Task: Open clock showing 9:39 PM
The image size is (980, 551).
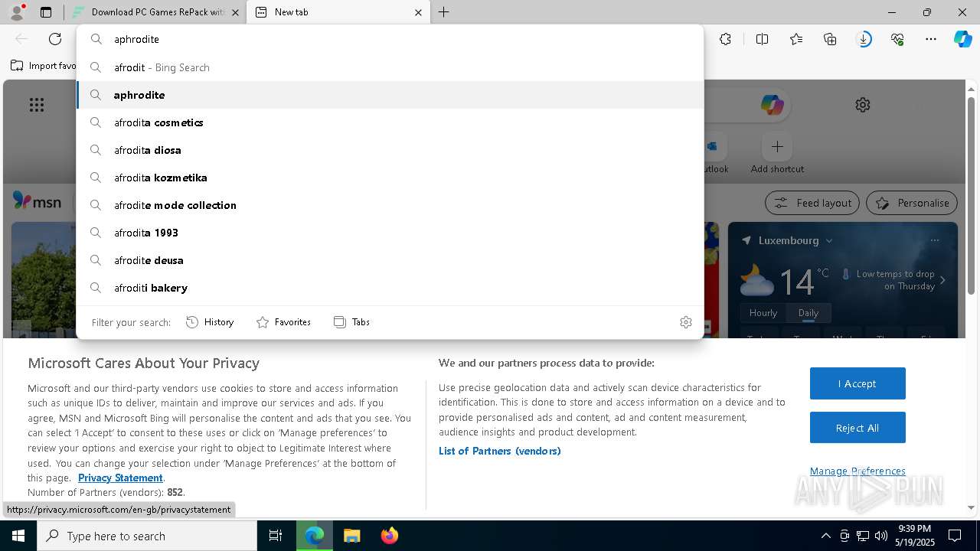Action: (914, 536)
